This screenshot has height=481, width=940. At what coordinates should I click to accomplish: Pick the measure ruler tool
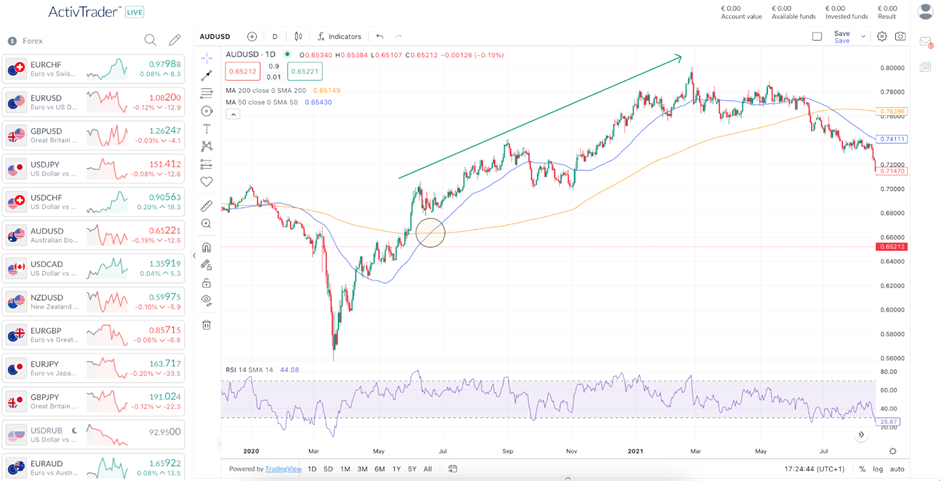tap(207, 206)
